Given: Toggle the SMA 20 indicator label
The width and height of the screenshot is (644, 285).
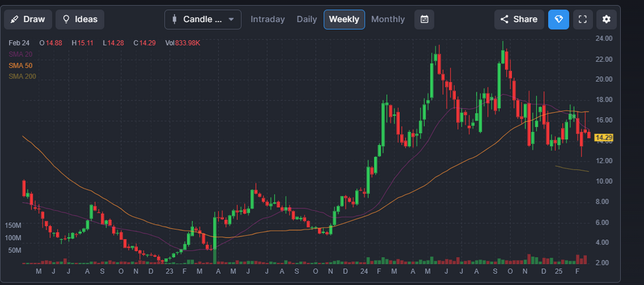Looking at the screenshot, I should 21,54.
